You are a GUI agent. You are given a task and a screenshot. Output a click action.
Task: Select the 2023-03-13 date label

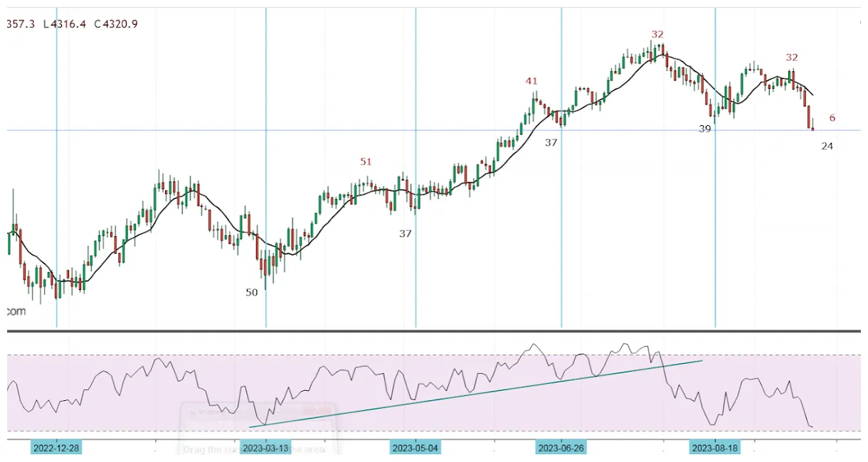pyautogui.click(x=266, y=448)
